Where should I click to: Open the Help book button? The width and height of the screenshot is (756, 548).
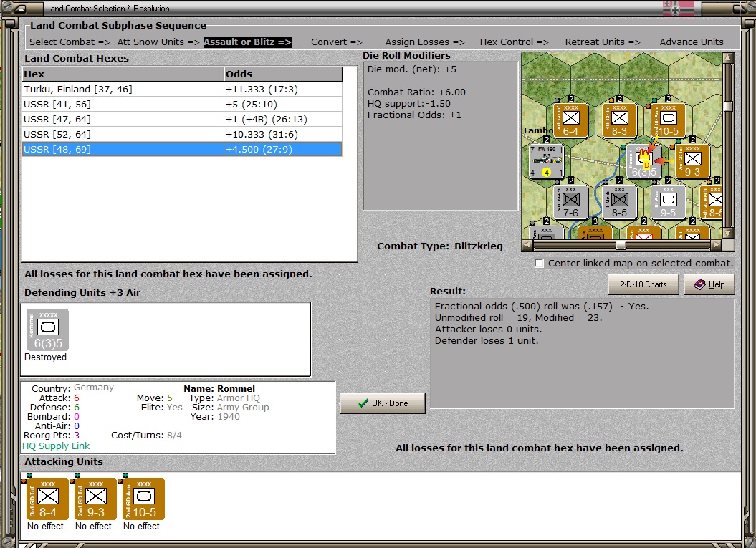pyautogui.click(x=709, y=284)
